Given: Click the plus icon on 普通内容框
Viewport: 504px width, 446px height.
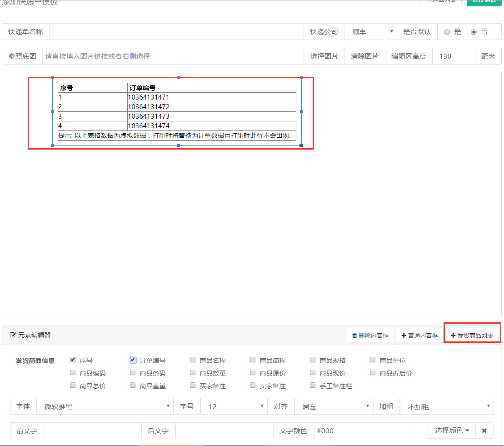Looking at the screenshot, I should 404,336.
